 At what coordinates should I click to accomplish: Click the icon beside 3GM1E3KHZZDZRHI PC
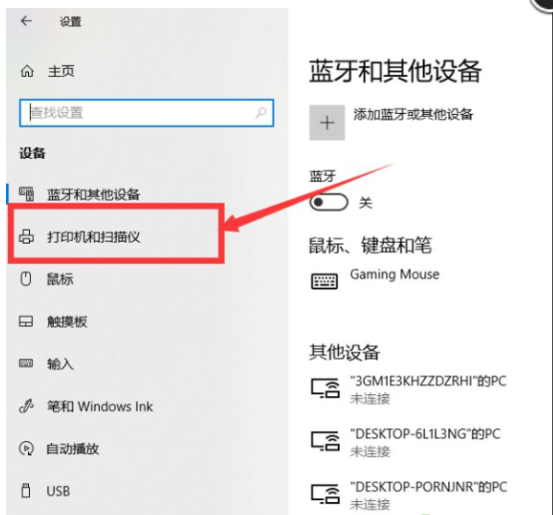tap(325, 388)
